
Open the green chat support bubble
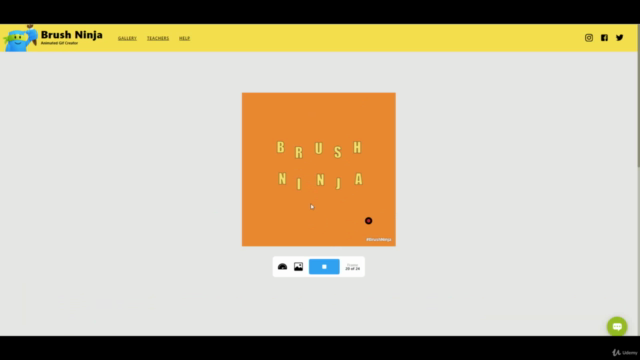(617, 327)
